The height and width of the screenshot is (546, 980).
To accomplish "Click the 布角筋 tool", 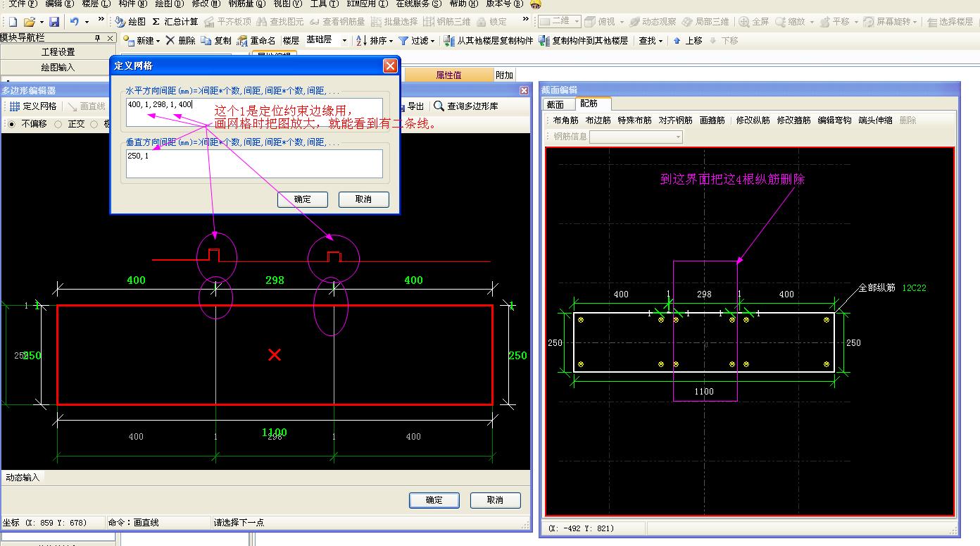I will [x=566, y=120].
